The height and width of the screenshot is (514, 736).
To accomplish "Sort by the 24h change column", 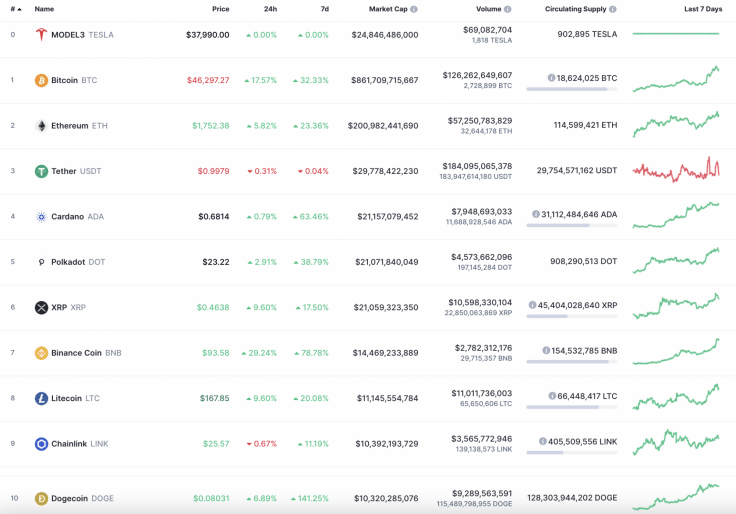I will 270,9.
